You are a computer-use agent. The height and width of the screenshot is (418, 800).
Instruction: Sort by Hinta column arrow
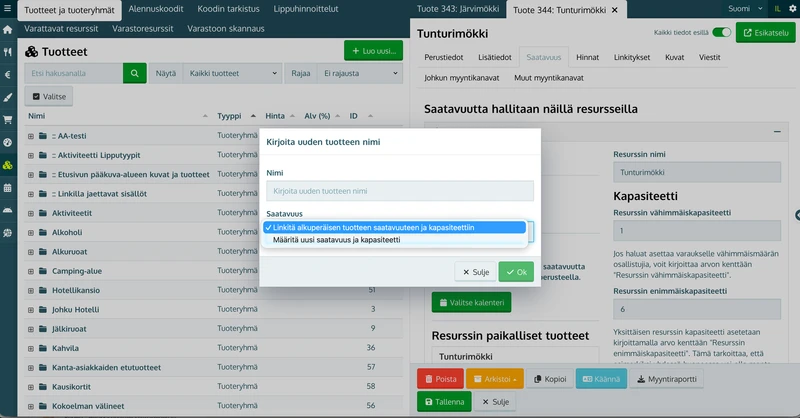tap(292, 116)
